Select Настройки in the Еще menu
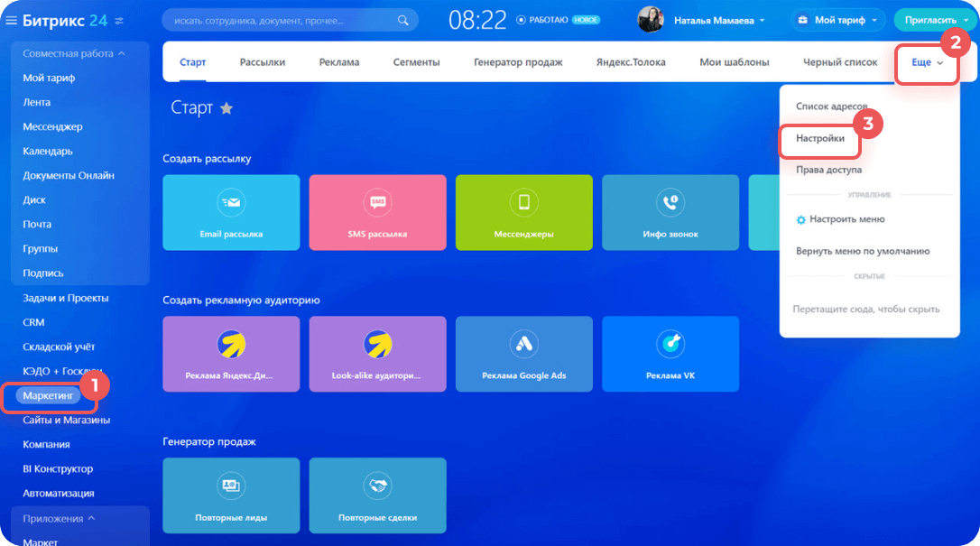The height and width of the screenshot is (546, 980). click(x=820, y=138)
